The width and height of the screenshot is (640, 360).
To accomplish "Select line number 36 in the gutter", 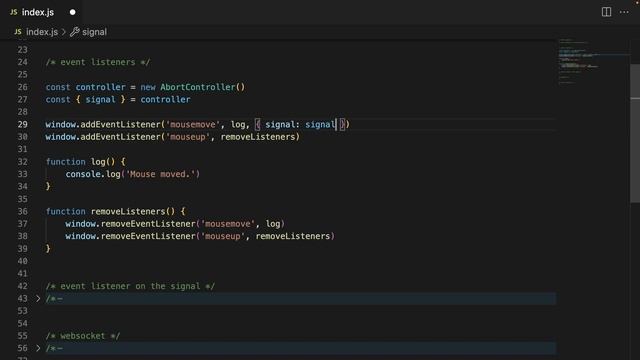I will (22, 211).
